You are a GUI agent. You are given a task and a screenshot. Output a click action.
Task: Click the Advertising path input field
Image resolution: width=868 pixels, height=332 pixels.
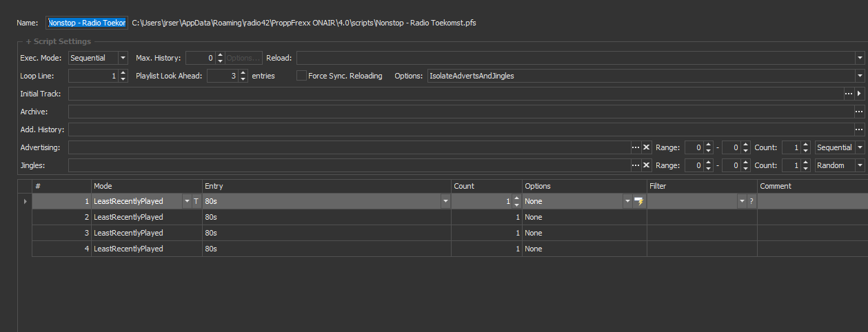click(350, 147)
